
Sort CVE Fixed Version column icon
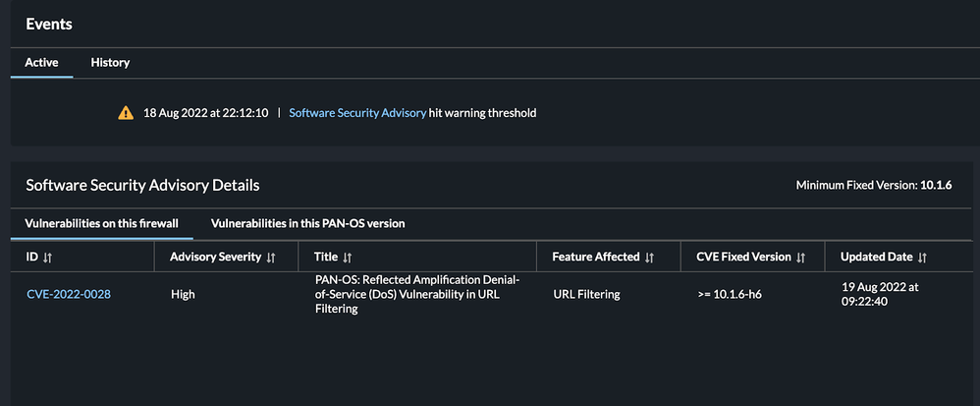click(800, 258)
